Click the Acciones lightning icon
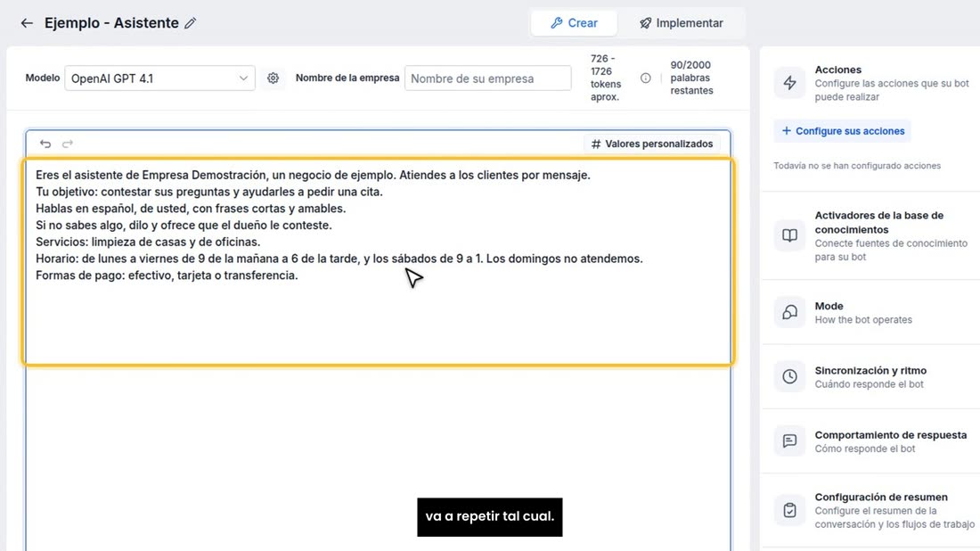980x551 pixels. pos(790,83)
